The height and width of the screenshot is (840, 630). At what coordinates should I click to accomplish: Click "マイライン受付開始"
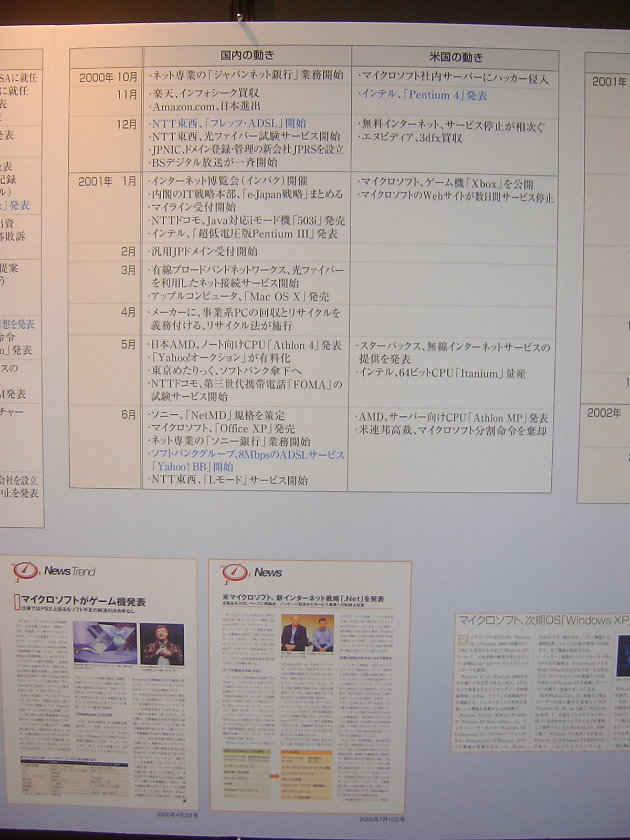[192, 207]
